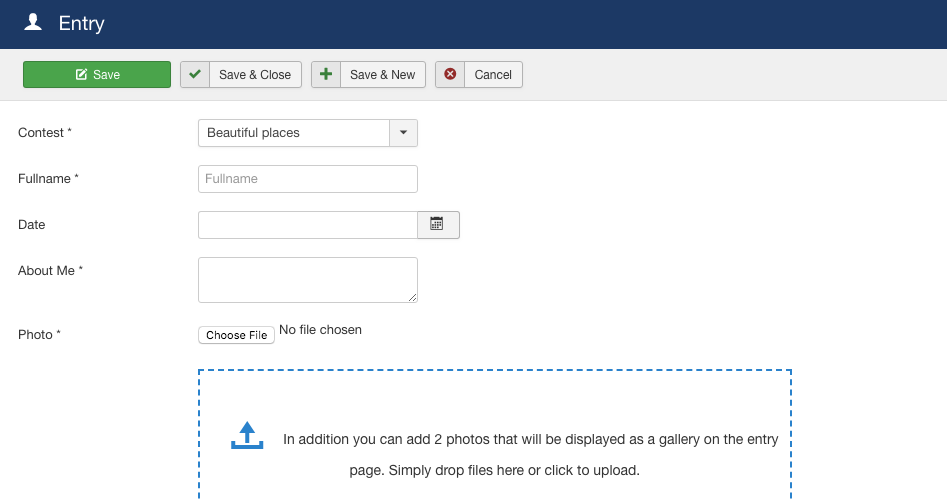Image resolution: width=947 pixels, height=502 pixels.
Task: Focus the Fullname text field
Action: pyautogui.click(x=307, y=179)
